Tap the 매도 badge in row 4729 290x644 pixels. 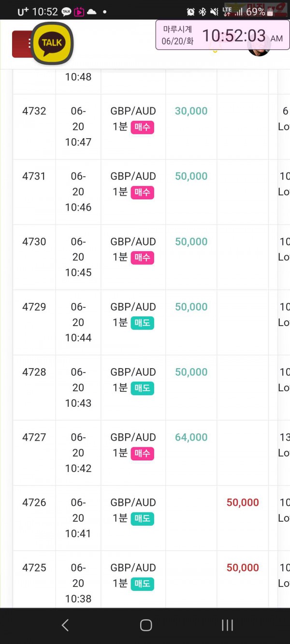click(x=142, y=323)
